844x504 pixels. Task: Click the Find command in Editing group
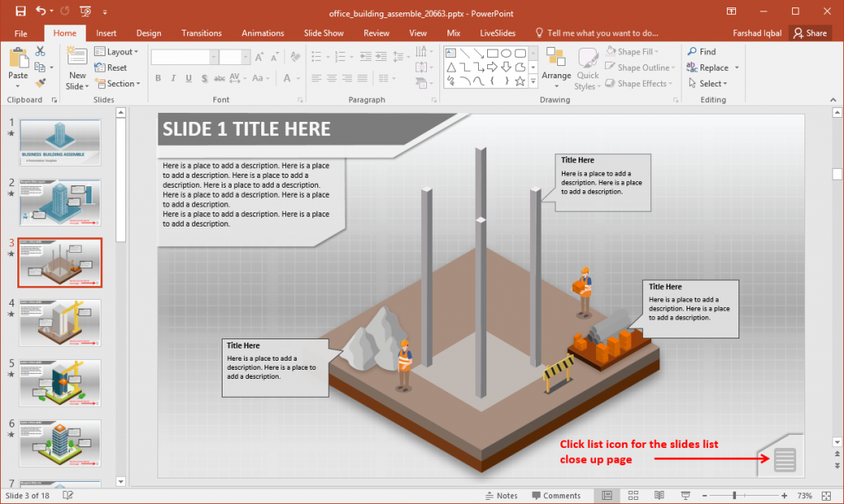tap(708, 51)
